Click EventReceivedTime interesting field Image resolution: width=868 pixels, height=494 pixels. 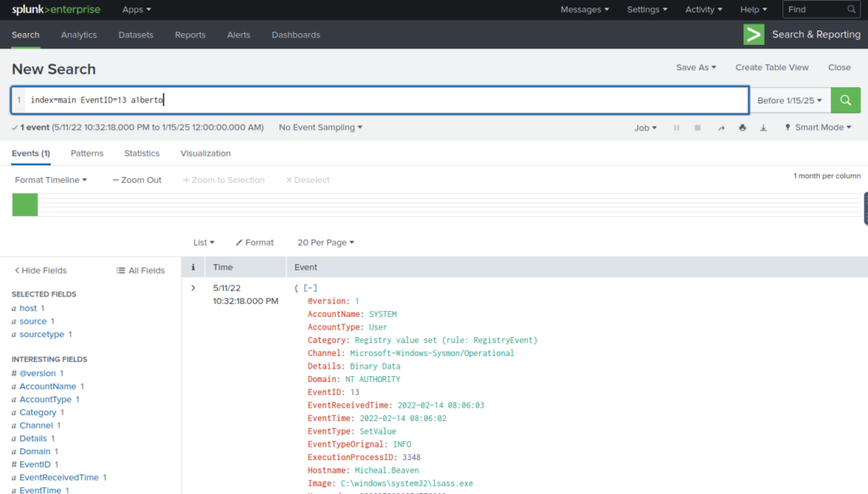point(58,477)
